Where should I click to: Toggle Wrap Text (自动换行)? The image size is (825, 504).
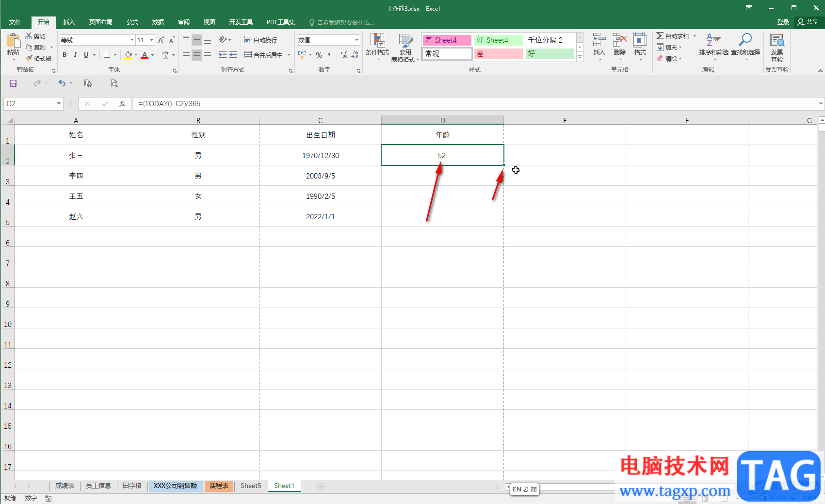260,40
